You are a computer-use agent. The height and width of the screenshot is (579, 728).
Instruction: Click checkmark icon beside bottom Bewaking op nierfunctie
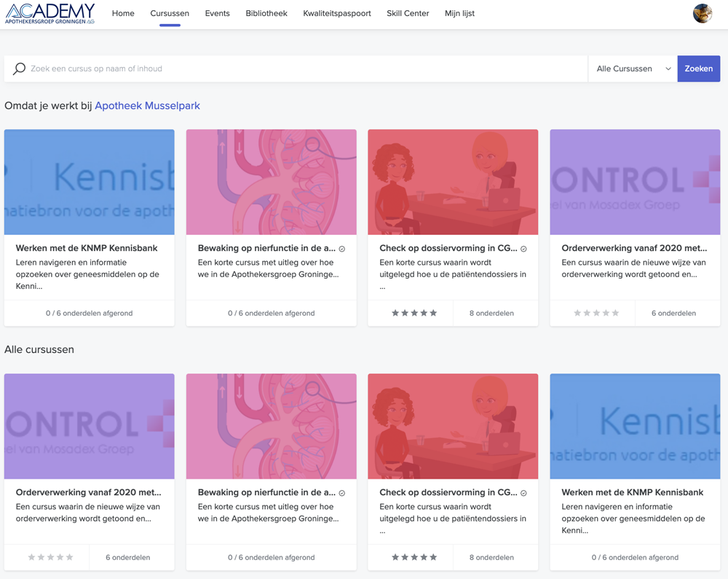tap(342, 493)
